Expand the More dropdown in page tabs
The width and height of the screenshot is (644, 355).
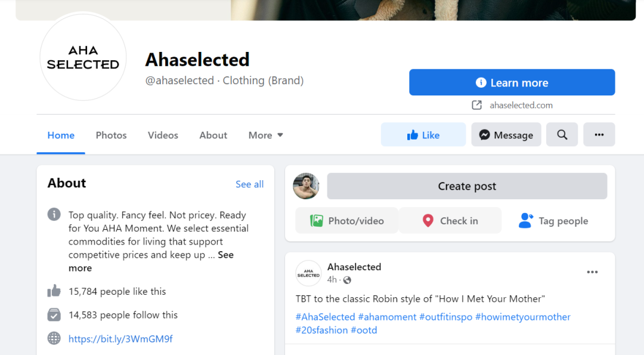[x=265, y=135]
